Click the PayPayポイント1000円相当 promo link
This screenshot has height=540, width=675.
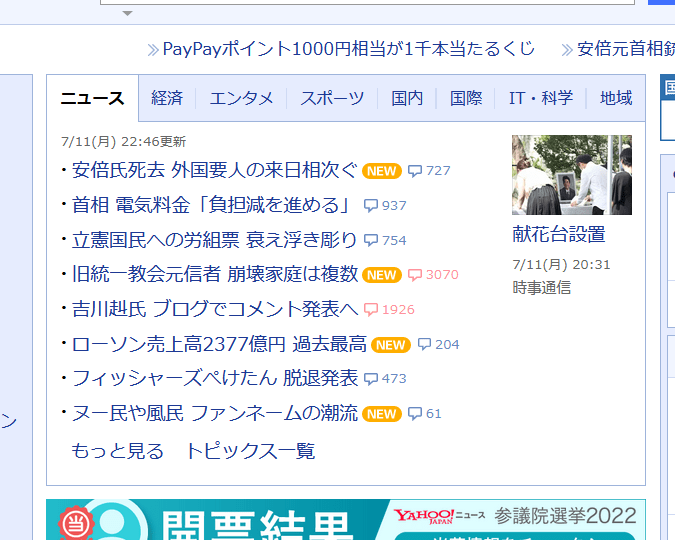coord(349,49)
